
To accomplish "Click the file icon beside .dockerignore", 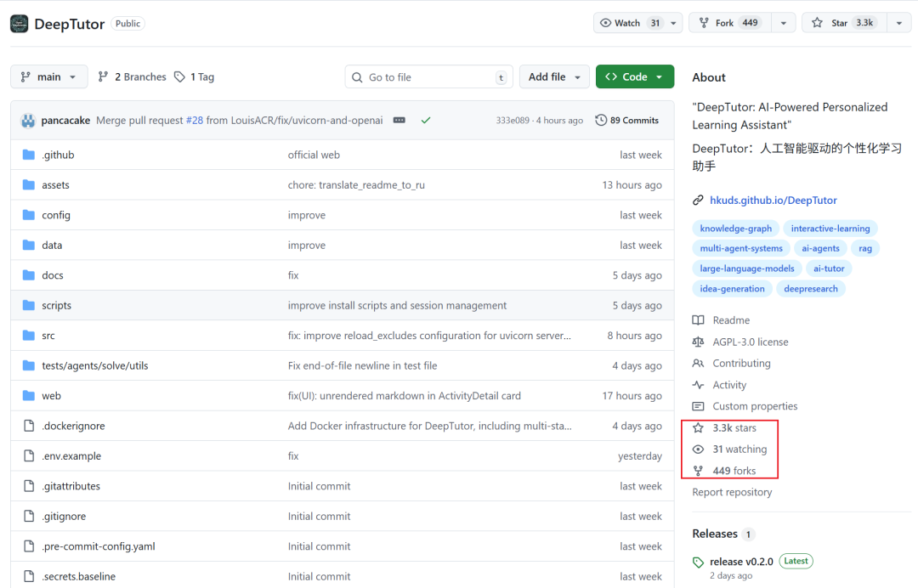I will point(29,426).
